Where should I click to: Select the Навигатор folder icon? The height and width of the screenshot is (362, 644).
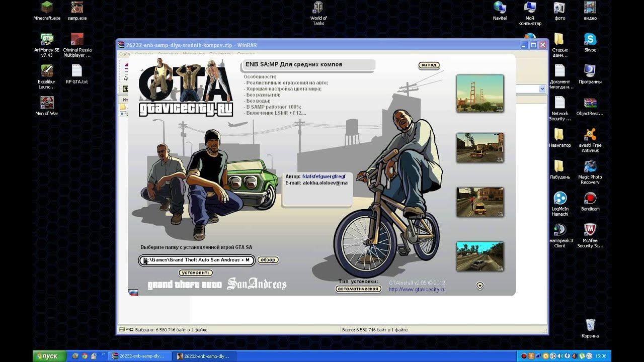click(560, 138)
